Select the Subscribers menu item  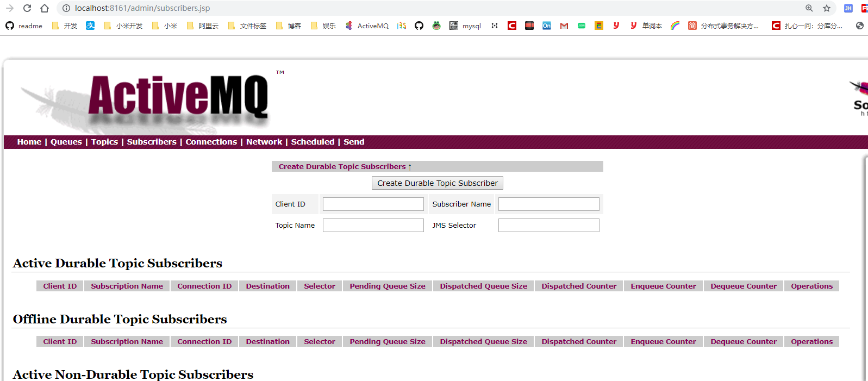(x=152, y=142)
